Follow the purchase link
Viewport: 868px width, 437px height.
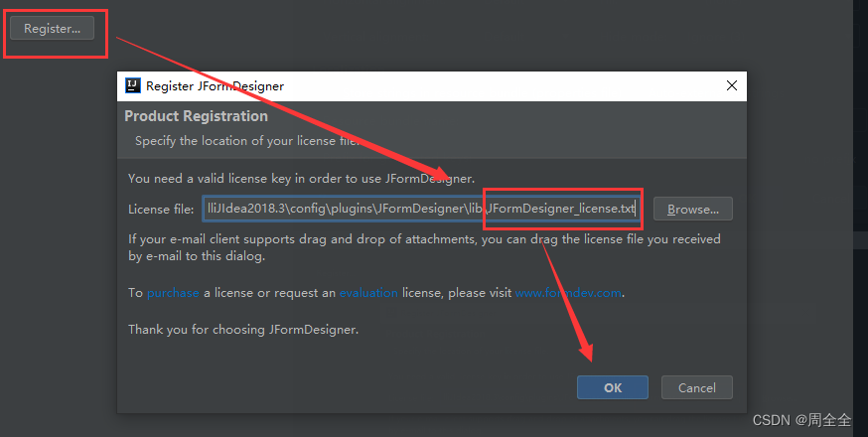point(173,292)
